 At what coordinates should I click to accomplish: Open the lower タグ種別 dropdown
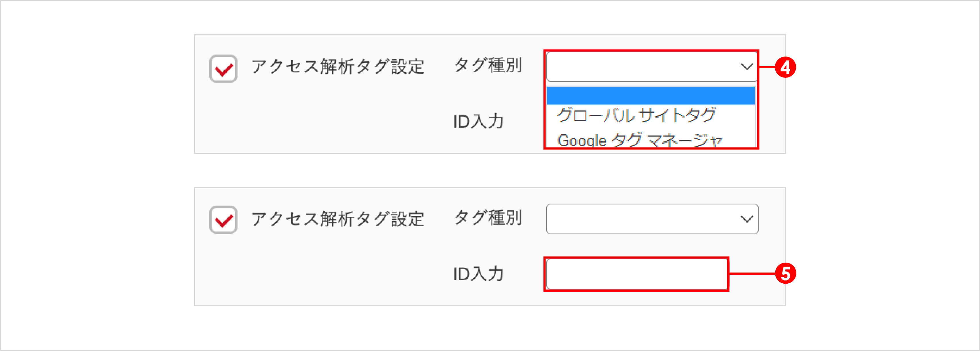coord(651,219)
